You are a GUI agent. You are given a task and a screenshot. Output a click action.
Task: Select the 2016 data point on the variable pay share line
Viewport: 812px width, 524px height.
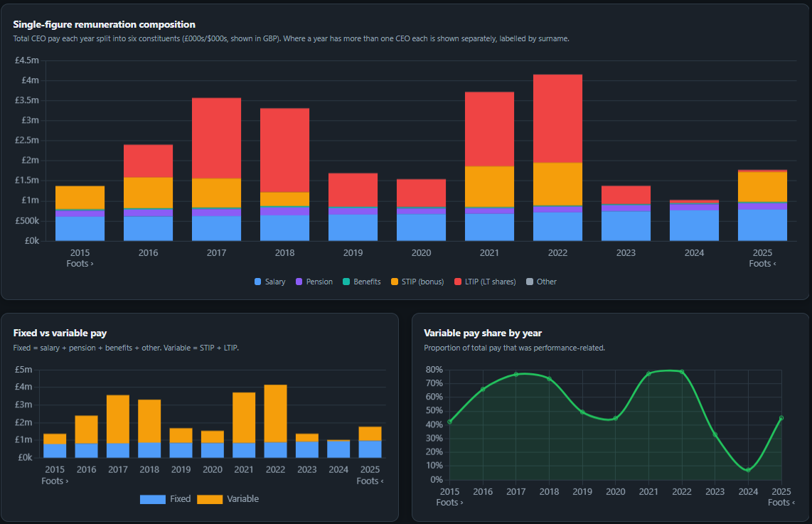(483, 389)
